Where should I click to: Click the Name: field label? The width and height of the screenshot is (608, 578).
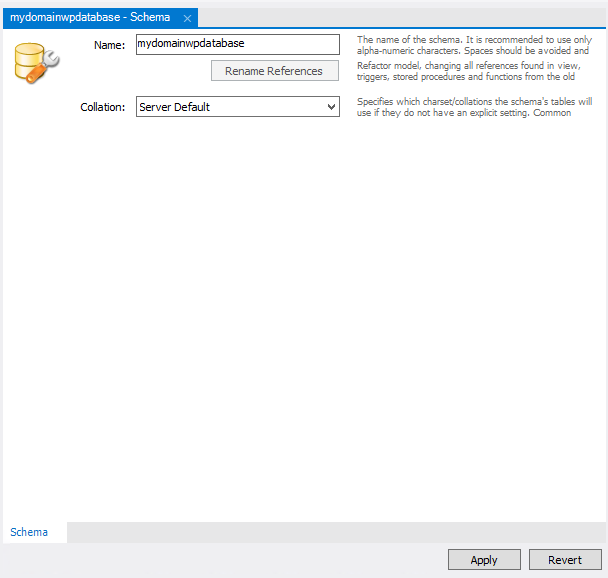coord(108,45)
